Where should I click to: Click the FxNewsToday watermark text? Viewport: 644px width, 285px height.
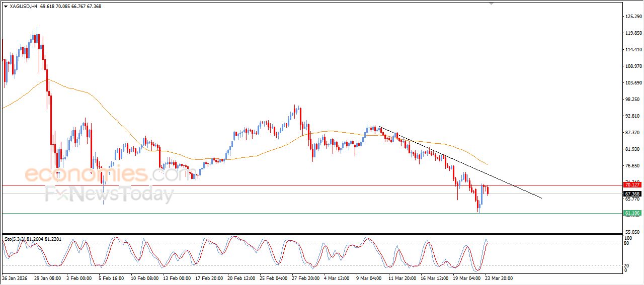pyautogui.click(x=109, y=194)
